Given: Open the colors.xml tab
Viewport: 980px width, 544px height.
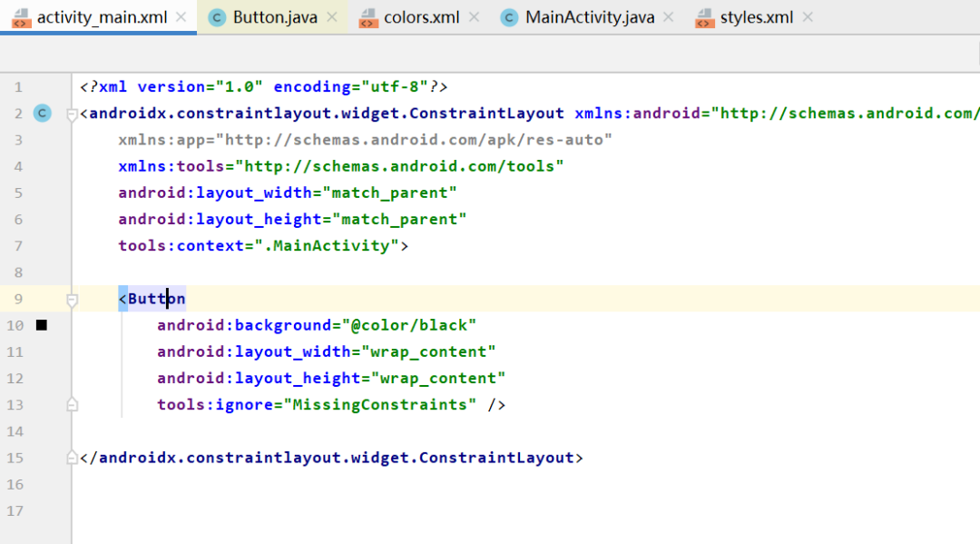Looking at the screenshot, I should [421, 17].
